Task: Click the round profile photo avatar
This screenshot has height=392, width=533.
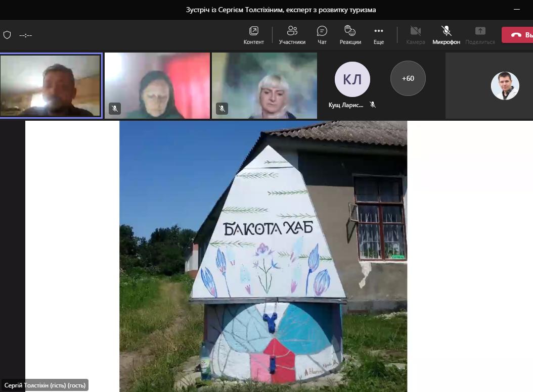Action: coord(505,85)
